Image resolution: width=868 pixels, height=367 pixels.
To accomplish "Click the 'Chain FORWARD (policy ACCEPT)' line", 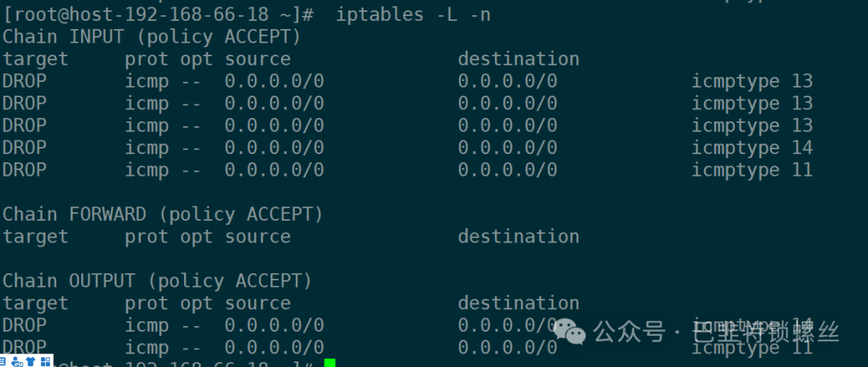I will coord(162,214).
